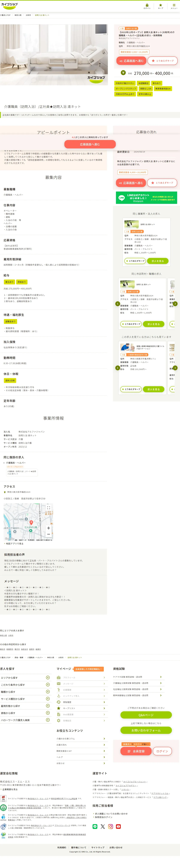Screen dimensions: 180x868
Task: Show previous card in 同じ市区町村 carousel
Action: pyautogui.click(x=117, y=304)
